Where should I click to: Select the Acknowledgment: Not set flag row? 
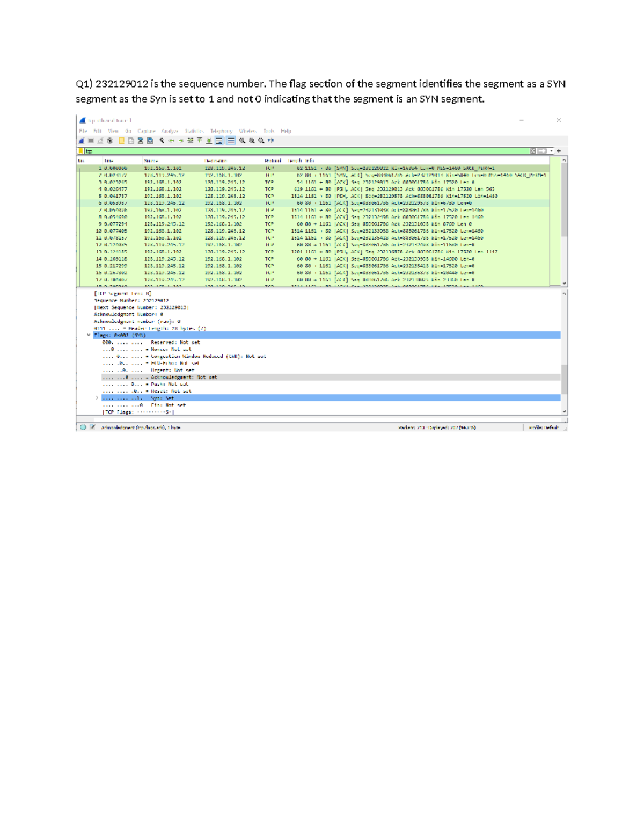(331, 377)
